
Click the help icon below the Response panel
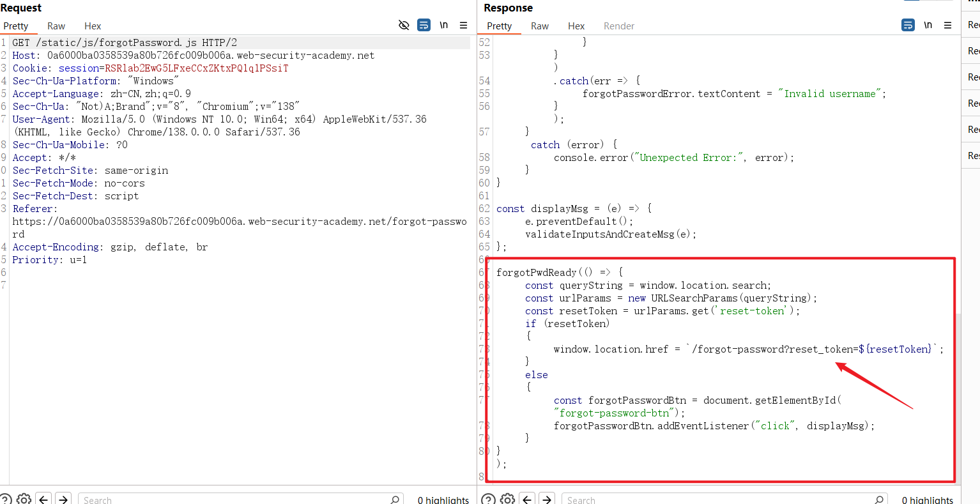coord(488,499)
